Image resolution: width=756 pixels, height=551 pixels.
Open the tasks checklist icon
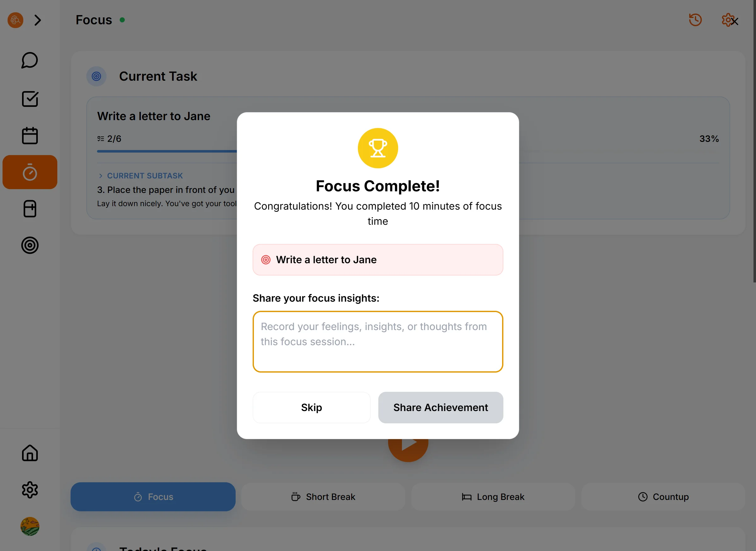pyautogui.click(x=30, y=99)
